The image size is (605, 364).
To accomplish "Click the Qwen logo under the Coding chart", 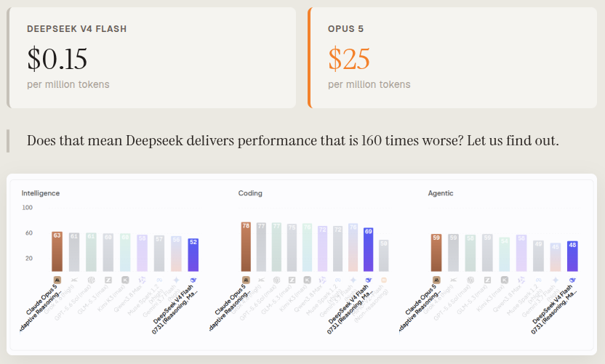I will pyautogui.click(x=322, y=280).
